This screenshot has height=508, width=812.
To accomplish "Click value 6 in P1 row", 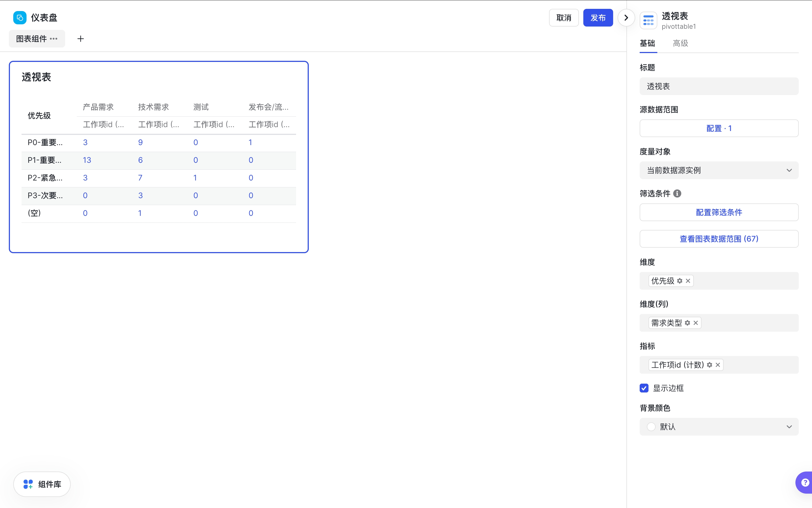I will [x=140, y=160].
